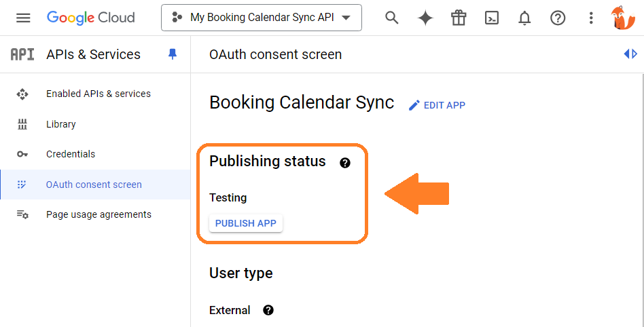The image size is (644, 327).
Task: Click the fox account avatar
Action: [623, 18]
